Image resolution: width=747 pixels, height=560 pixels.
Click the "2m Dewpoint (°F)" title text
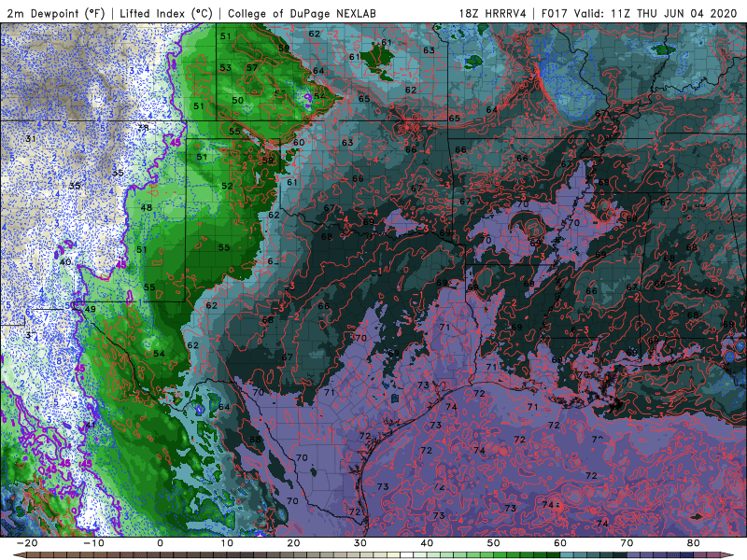pyautogui.click(x=56, y=13)
